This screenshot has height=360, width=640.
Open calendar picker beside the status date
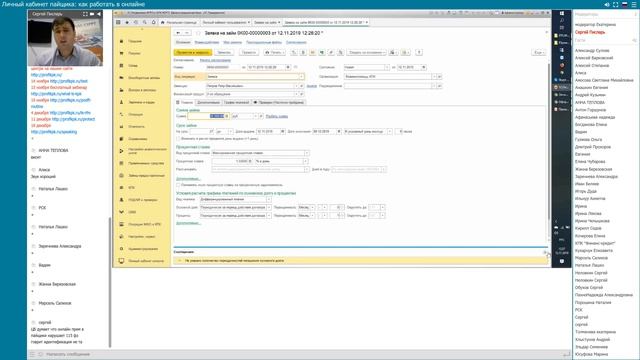424,67
